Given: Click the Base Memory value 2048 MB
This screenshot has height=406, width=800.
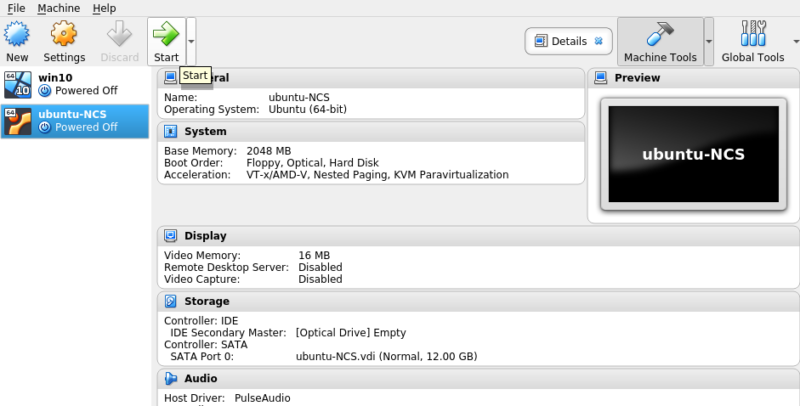Looking at the screenshot, I should click(x=269, y=151).
